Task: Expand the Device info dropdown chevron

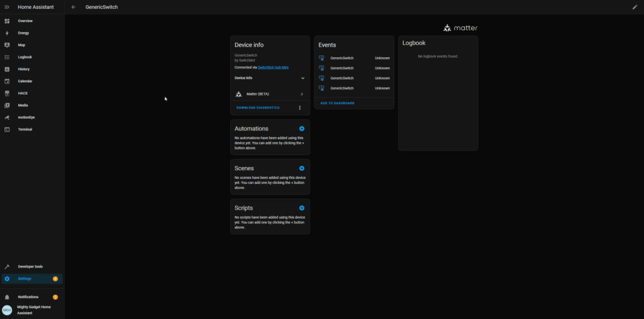Action: click(x=303, y=78)
